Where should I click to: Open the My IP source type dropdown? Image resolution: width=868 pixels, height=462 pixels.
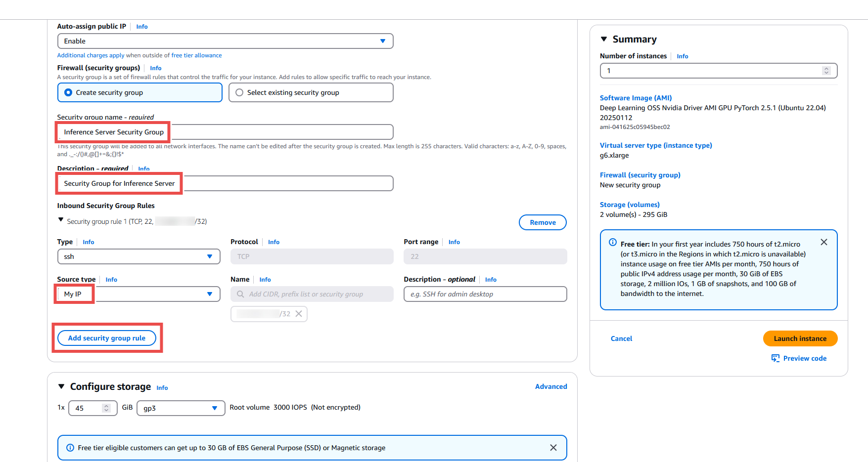pos(139,294)
